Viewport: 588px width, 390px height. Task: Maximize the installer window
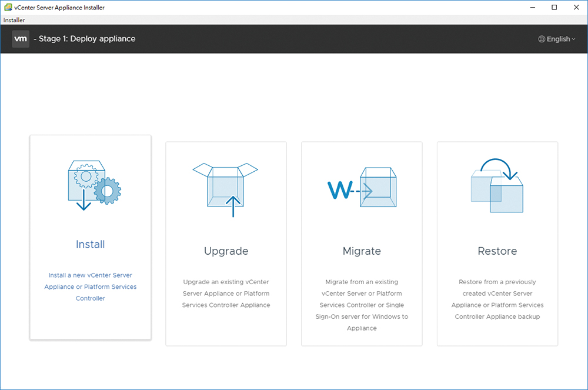click(554, 8)
